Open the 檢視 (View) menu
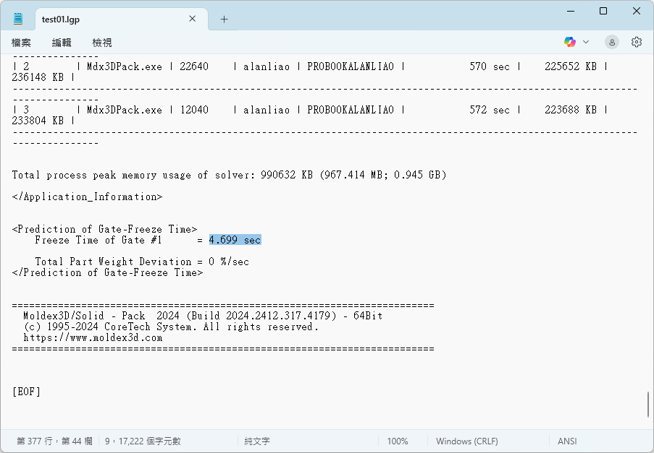Image resolution: width=654 pixels, height=453 pixels. pos(102,43)
